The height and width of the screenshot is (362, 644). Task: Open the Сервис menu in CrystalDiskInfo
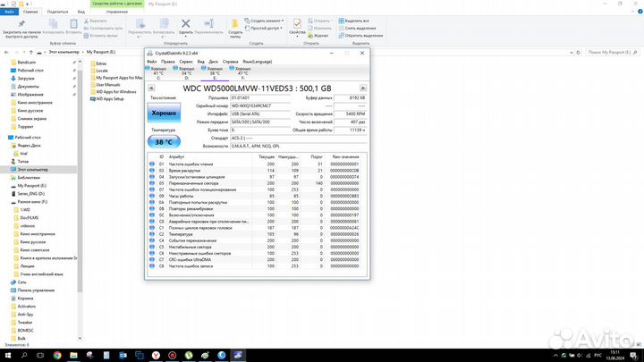(186, 62)
